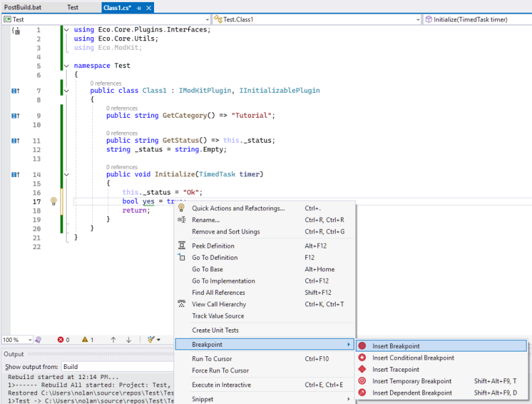The height and width of the screenshot is (404, 532).
Task: Select Peek Definition
Action: [x=264, y=246]
